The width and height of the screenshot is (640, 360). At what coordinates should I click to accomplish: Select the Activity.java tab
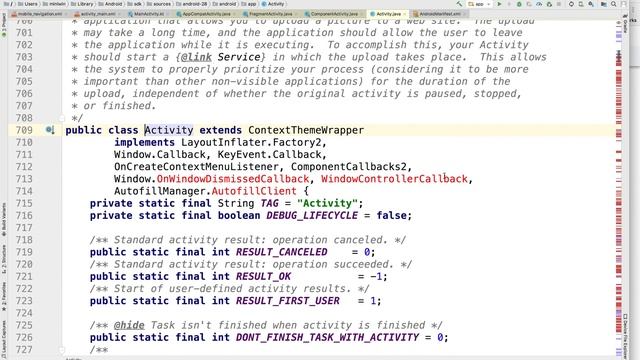[x=388, y=14]
